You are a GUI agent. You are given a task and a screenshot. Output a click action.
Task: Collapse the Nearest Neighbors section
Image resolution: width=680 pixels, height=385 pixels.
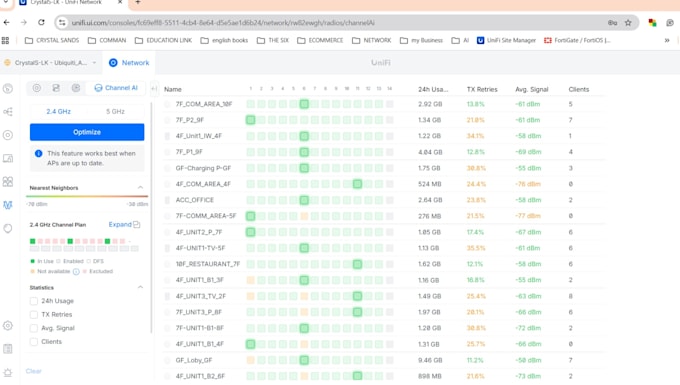point(140,188)
